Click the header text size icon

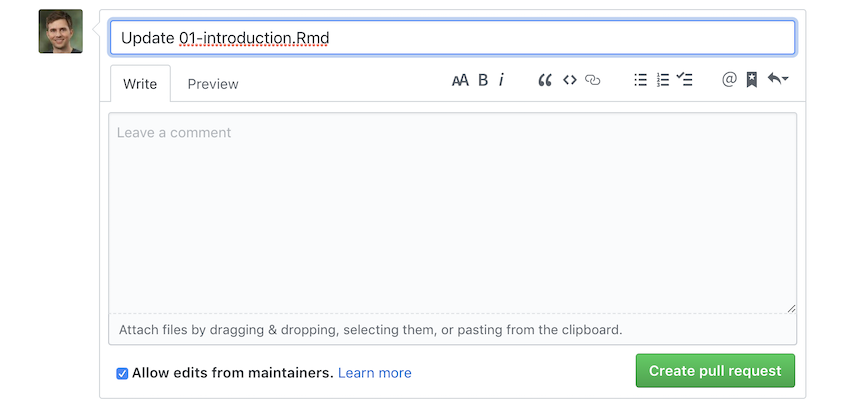460,81
